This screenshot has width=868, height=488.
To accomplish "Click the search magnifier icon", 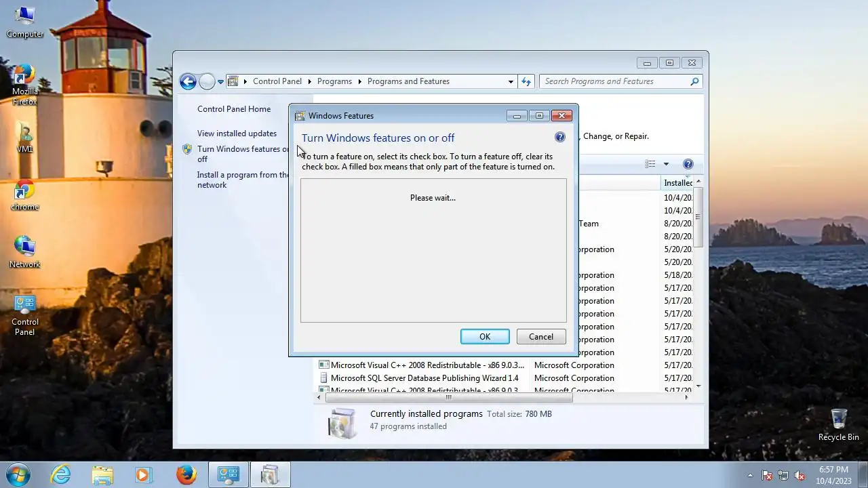I will (694, 81).
